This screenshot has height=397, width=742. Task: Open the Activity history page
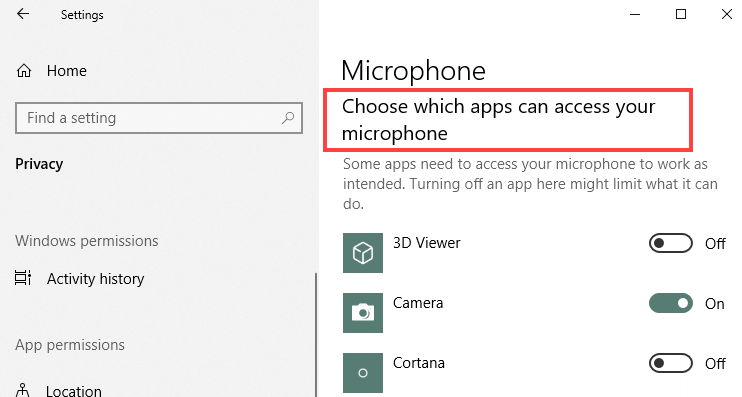pyautogui.click(x=95, y=279)
